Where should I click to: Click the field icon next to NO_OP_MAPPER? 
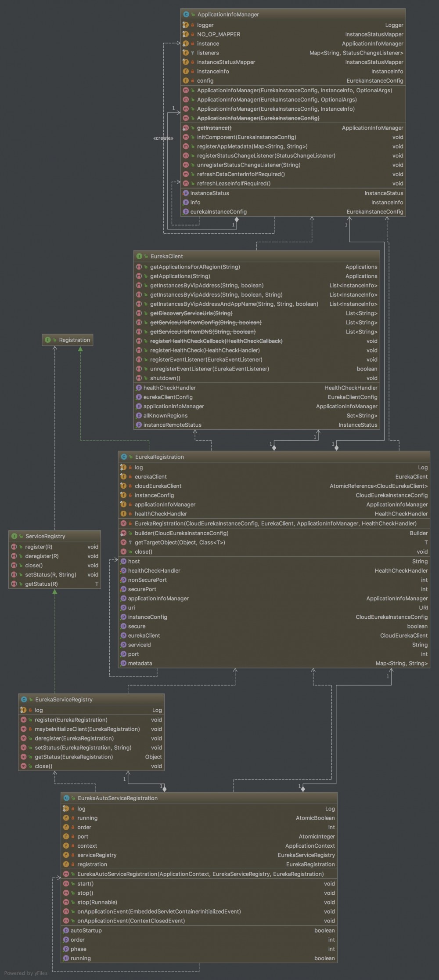coord(186,34)
